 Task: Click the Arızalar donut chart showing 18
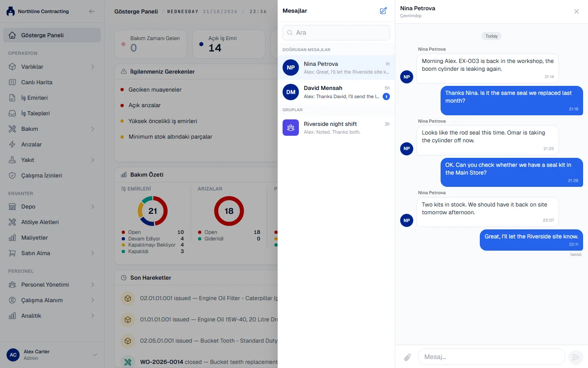tap(229, 211)
